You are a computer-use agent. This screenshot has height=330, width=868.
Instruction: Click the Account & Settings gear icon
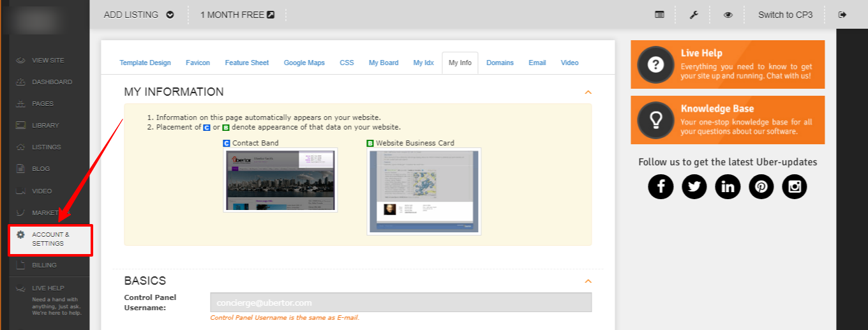coord(20,235)
